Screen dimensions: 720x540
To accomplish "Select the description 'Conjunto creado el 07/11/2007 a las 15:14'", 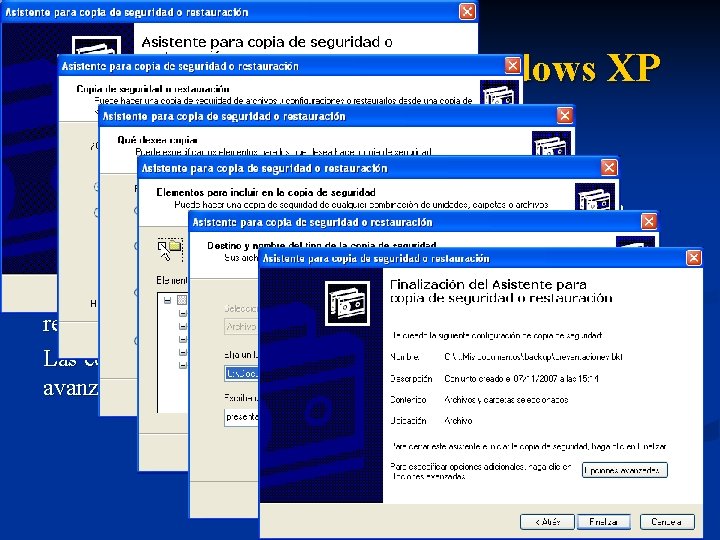I will tap(521, 378).
